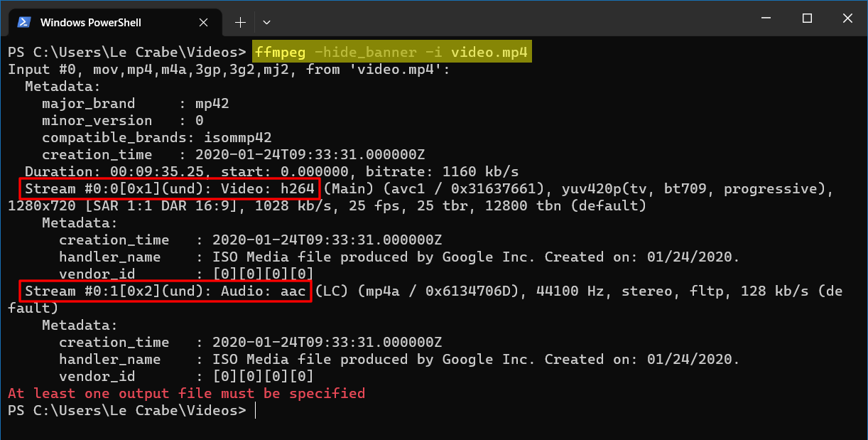Click the highlighted ffmpeg -hide_banner command
This screenshot has width=868, height=440.
tap(392, 52)
